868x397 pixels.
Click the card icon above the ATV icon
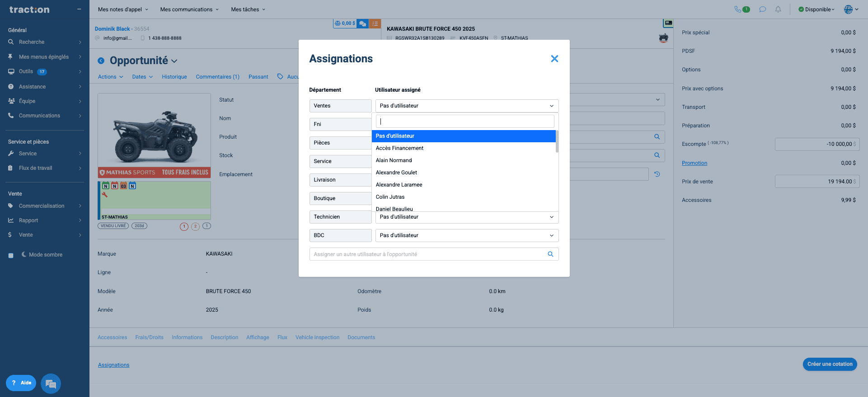click(668, 23)
